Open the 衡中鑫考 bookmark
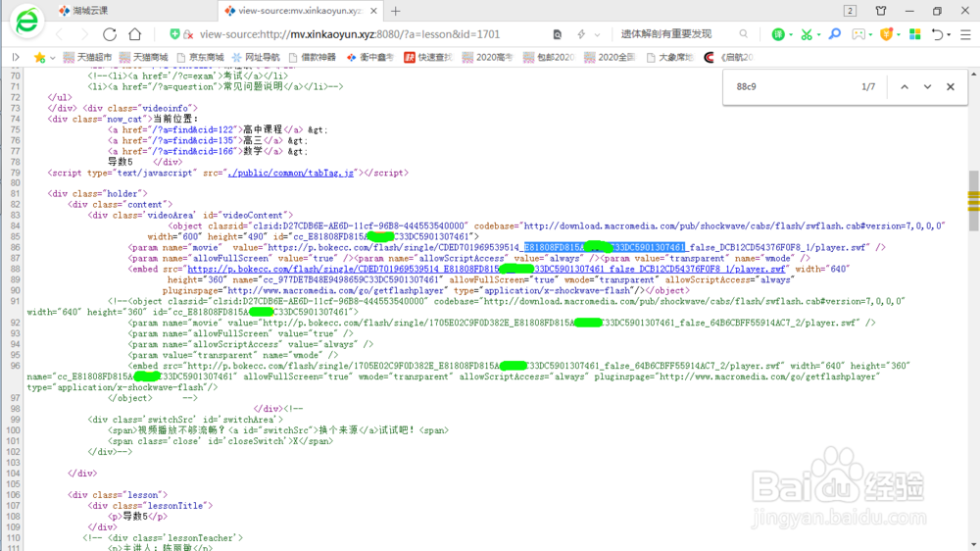Image resolution: width=980 pixels, height=551 pixels. click(370, 57)
